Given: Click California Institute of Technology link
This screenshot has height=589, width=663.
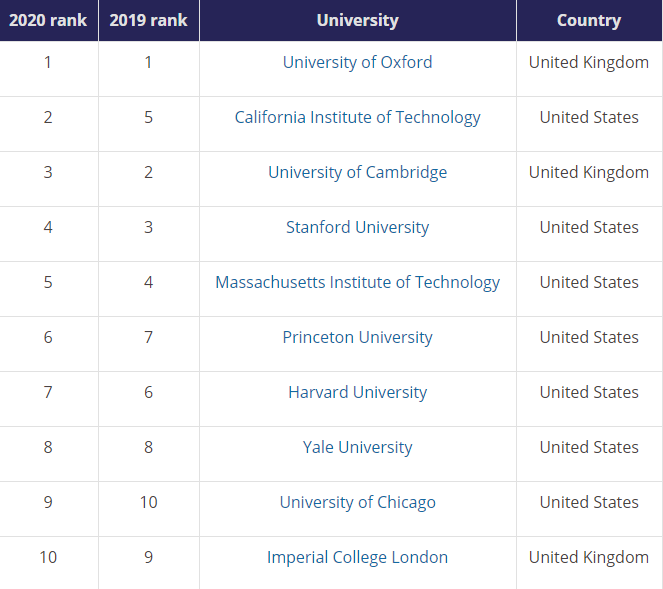Looking at the screenshot, I should [357, 117].
